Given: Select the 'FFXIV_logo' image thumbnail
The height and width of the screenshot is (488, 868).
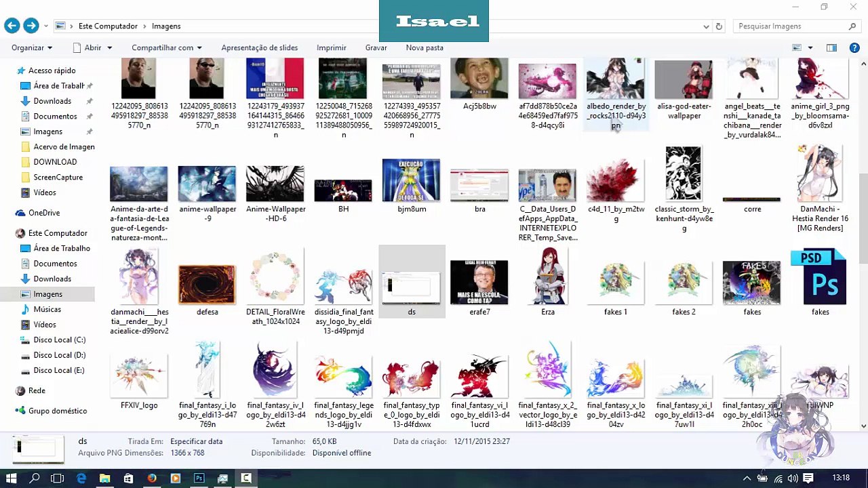Looking at the screenshot, I should tap(139, 376).
